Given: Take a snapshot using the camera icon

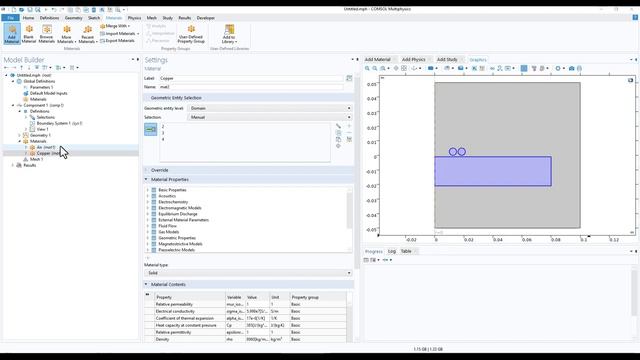Looking at the screenshot, I should click(x=571, y=69).
